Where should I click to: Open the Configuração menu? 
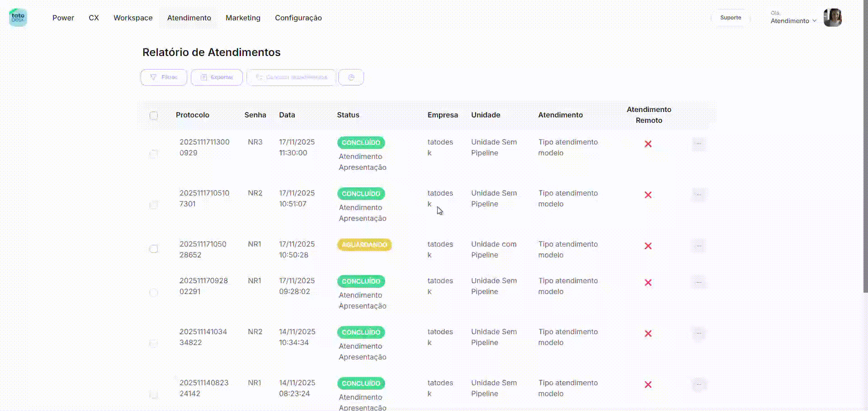pos(298,18)
